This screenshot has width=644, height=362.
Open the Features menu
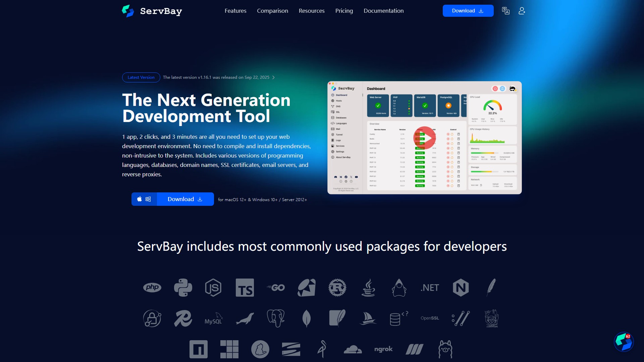pos(235,11)
